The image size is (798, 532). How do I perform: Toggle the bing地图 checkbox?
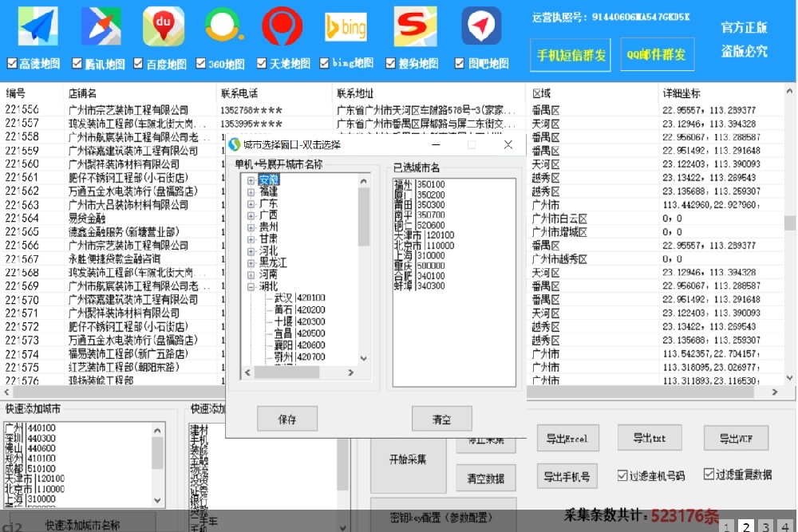[324, 63]
